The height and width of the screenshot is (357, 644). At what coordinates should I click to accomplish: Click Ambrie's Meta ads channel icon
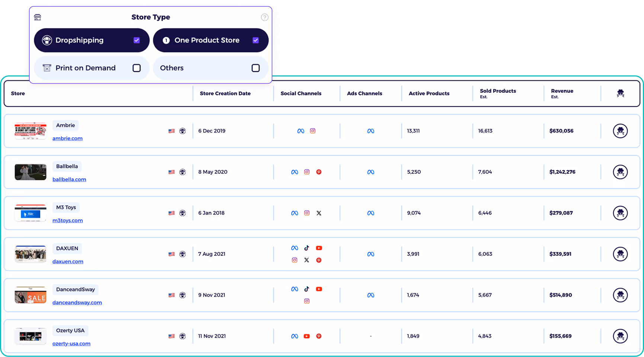[371, 131]
